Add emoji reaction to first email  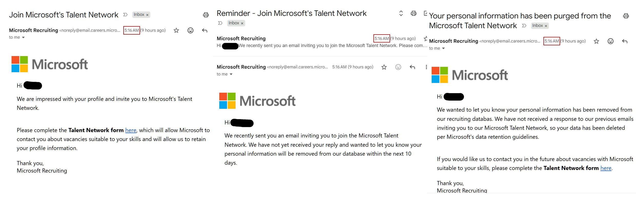coord(190,30)
